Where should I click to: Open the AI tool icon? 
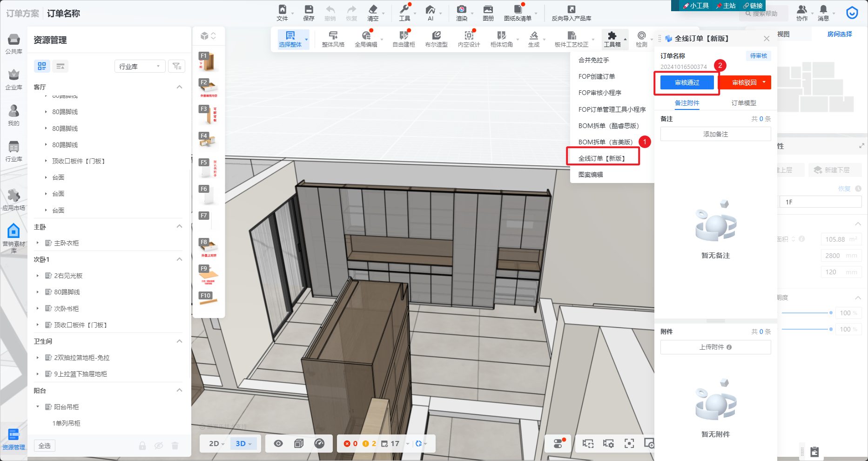point(431,13)
